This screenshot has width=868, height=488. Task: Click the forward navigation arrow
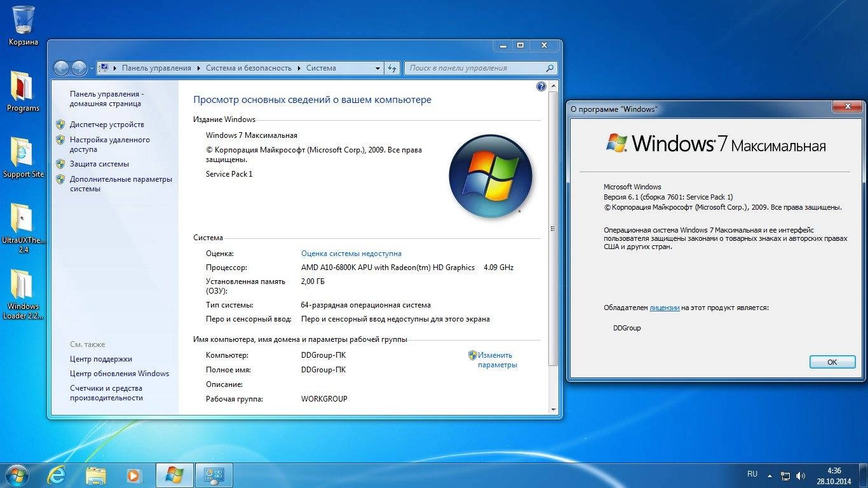(79, 68)
